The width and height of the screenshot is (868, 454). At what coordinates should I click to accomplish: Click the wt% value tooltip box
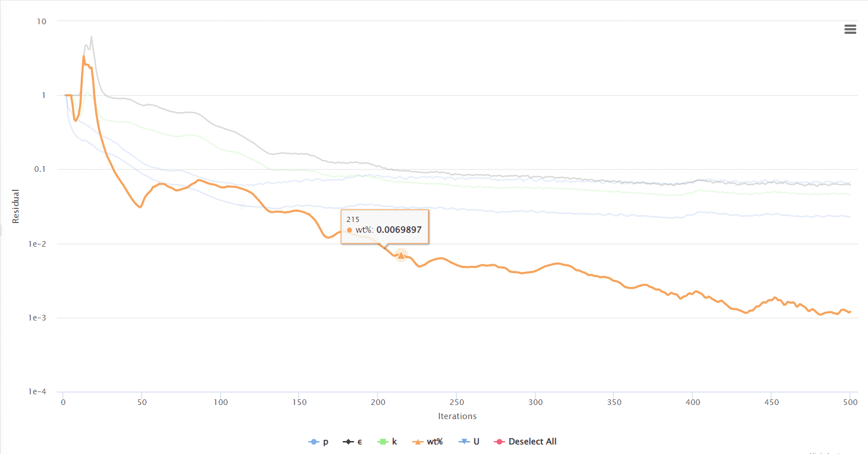coord(385,226)
